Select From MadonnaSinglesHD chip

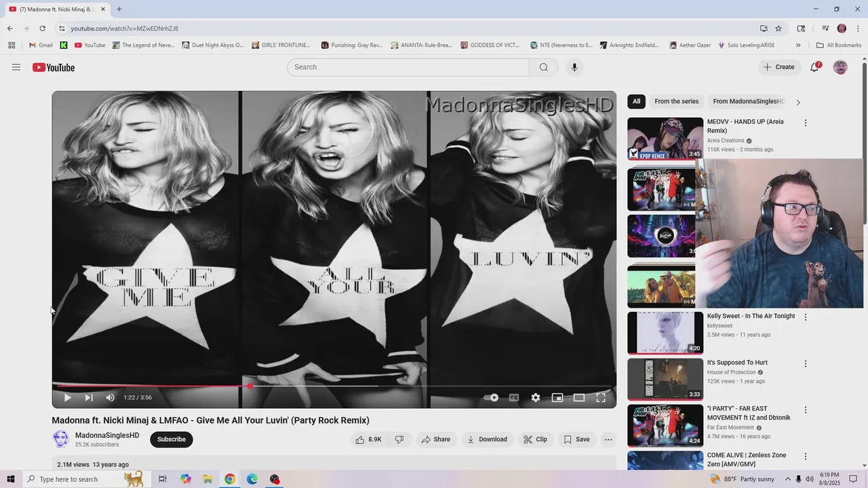(748, 102)
